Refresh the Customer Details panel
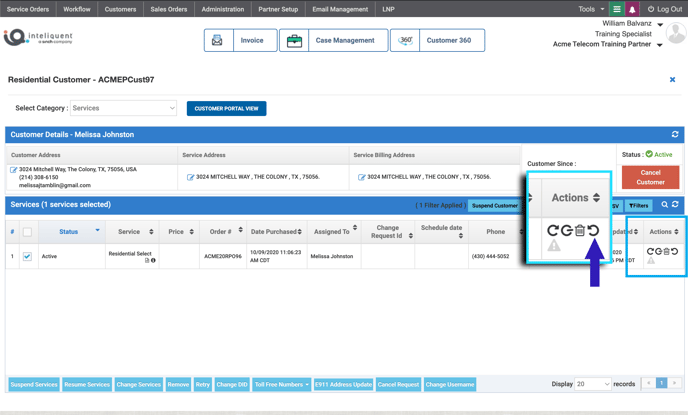This screenshot has width=688, height=415. [675, 134]
